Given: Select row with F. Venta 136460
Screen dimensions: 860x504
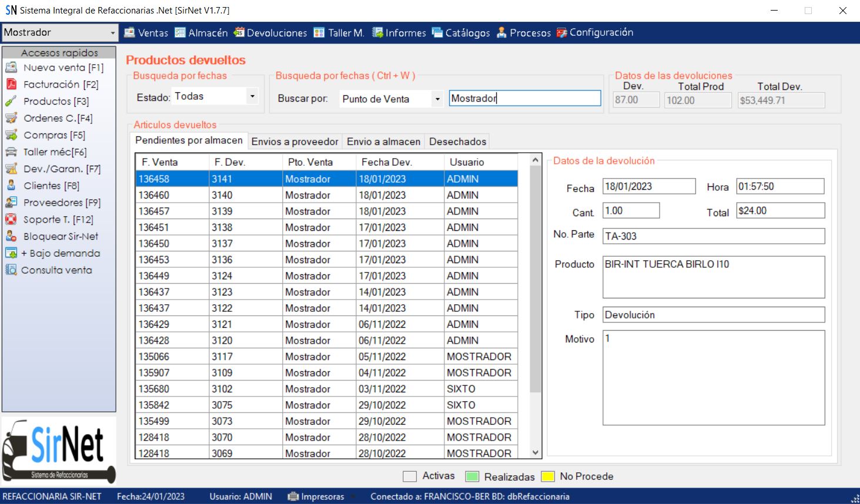Looking at the screenshot, I should [x=327, y=195].
